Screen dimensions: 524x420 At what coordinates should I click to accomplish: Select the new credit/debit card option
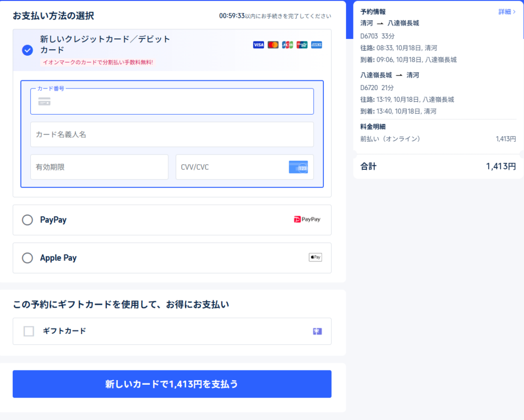click(x=28, y=50)
